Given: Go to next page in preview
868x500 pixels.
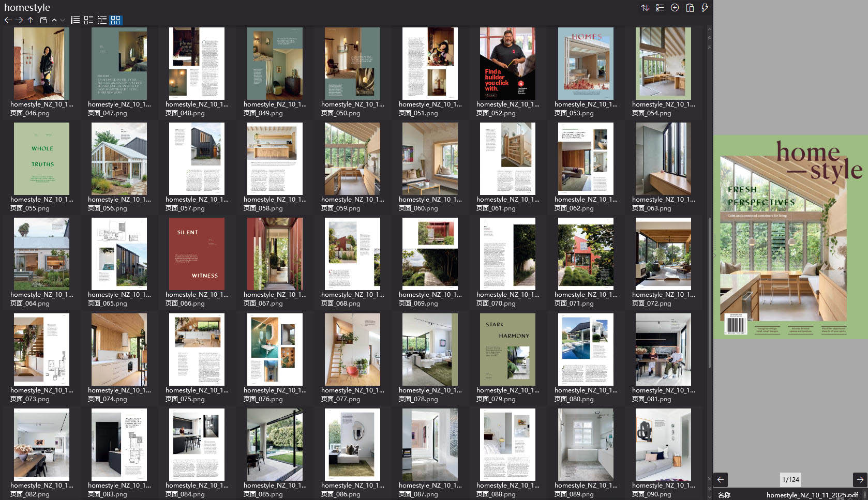Looking at the screenshot, I should point(860,479).
